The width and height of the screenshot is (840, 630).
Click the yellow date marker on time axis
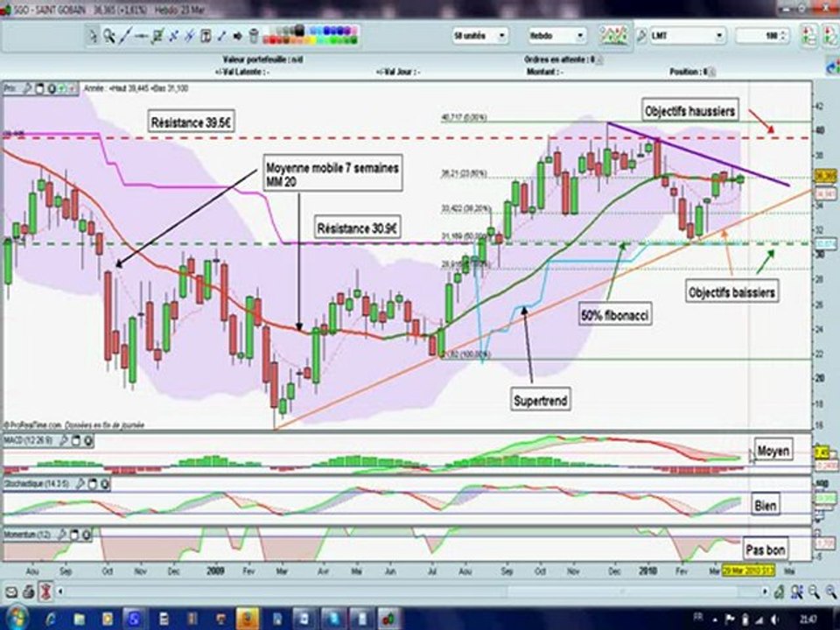pos(748,571)
